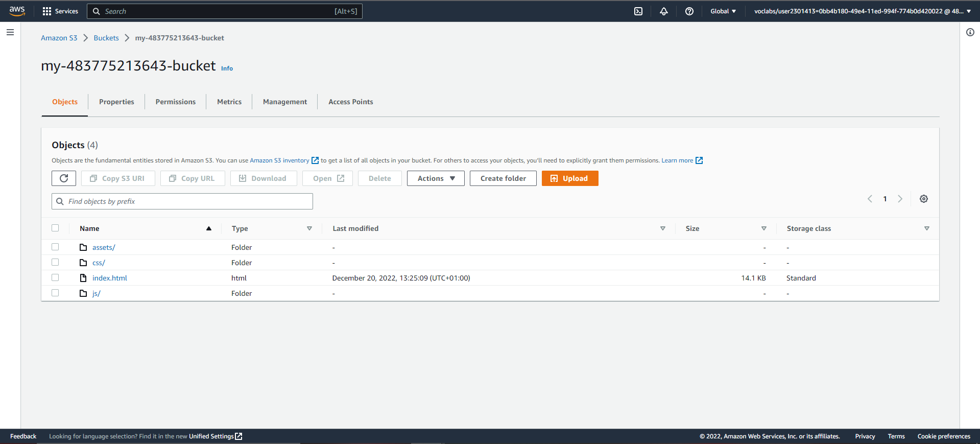Image resolution: width=980 pixels, height=444 pixels.
Task: Open Amazon S3 inventory link
Action: [x=279, y=160]
